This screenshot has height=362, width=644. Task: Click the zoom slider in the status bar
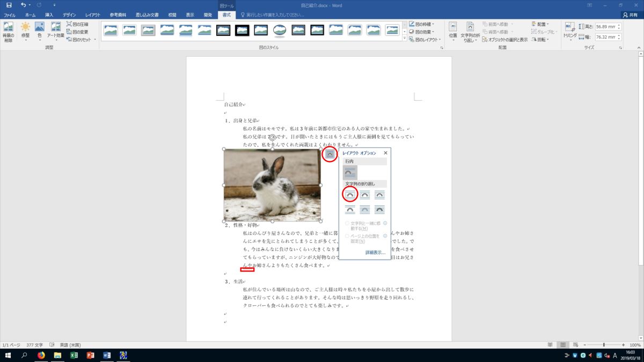[604, 345]
